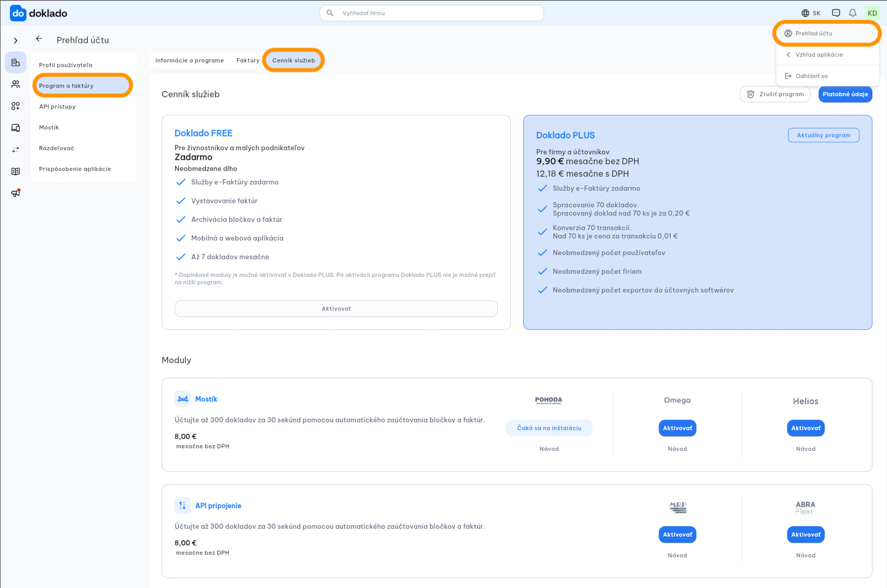Expand the left sidebar with the chevron
887x588 pixels.
[15, 40]
